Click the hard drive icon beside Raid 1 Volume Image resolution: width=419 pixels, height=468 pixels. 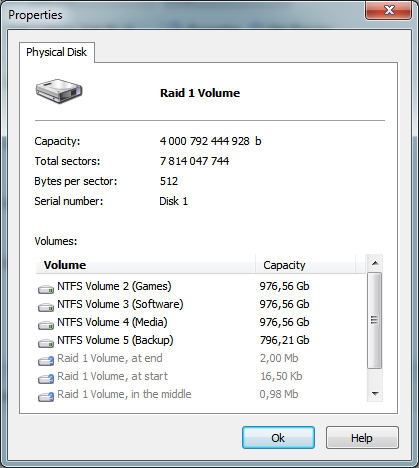[59, 91]
